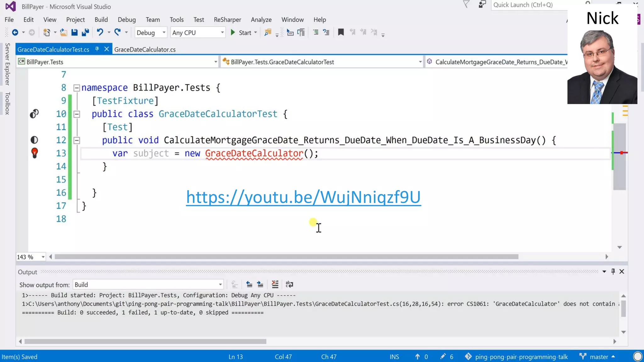Click the editor horizontal scrollbar thumb
The image size is (644, 362).
click(286, 257)
